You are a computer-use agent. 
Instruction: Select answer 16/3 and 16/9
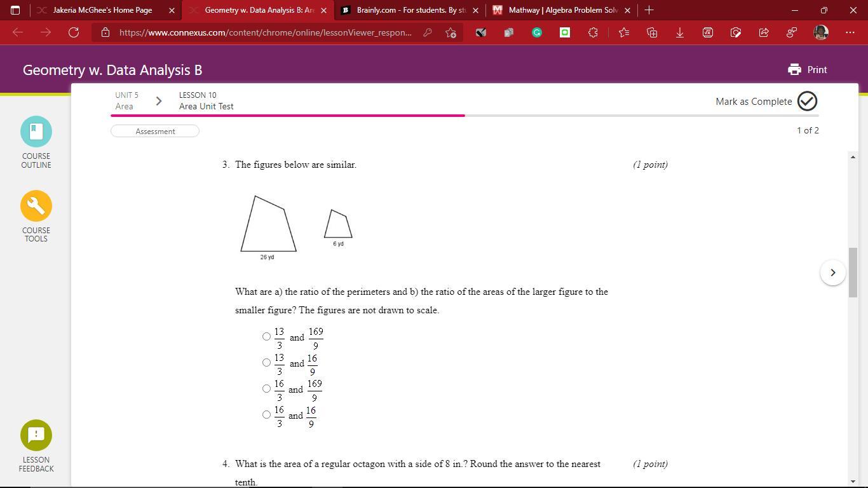click(x=266, y=415)
